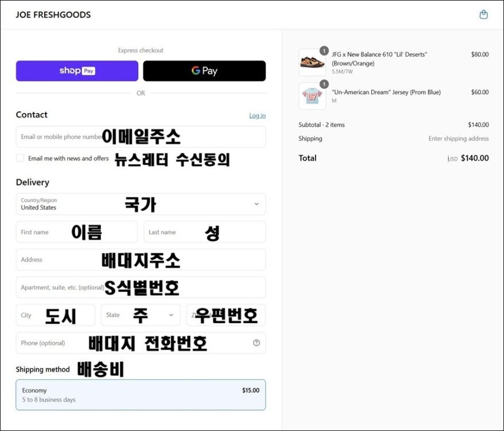
Task: Open the Log in link
Action: [x=258, y=115]
